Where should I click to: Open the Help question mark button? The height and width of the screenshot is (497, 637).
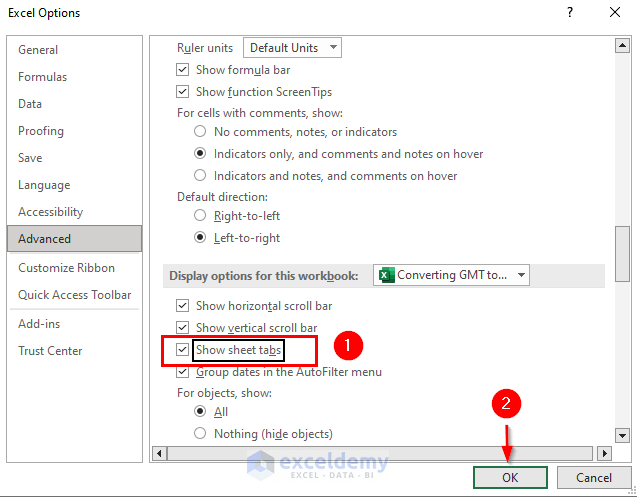pyautogui.click(x=570, y=12)
